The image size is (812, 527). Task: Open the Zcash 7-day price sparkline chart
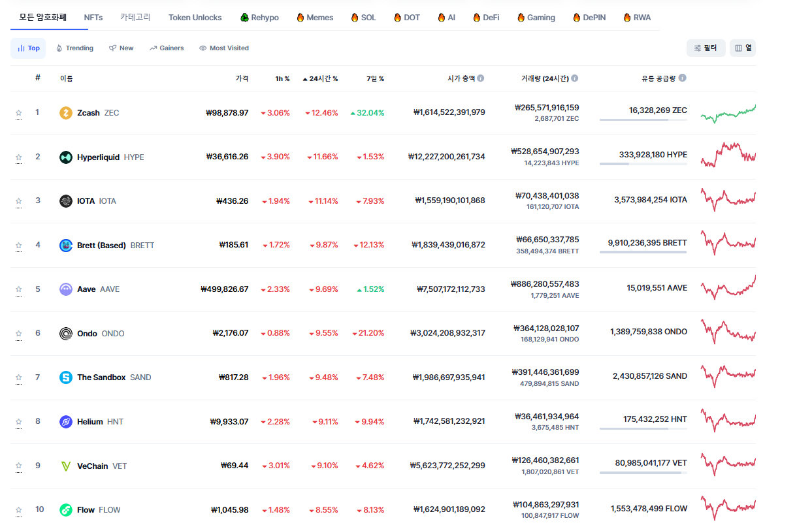coord(728,114)
